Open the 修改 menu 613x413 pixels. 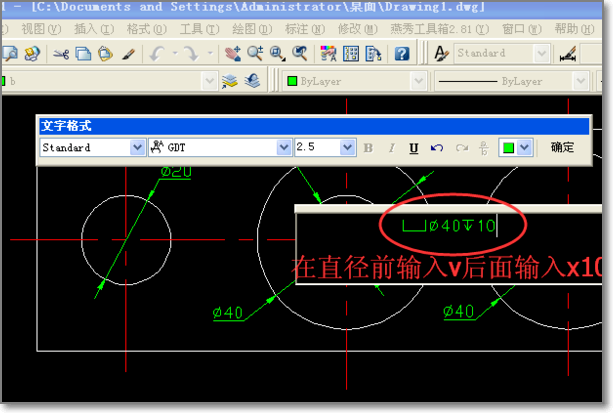[358, 29]
